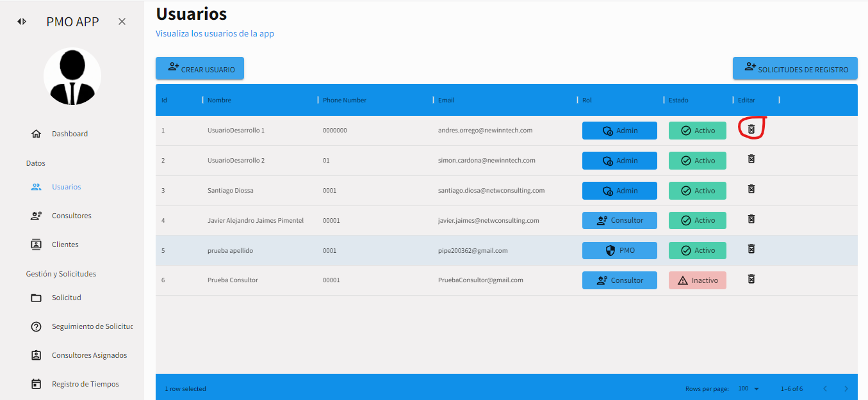Sort by the Email column header
868x400 pixels.
[x=446, y=100]
